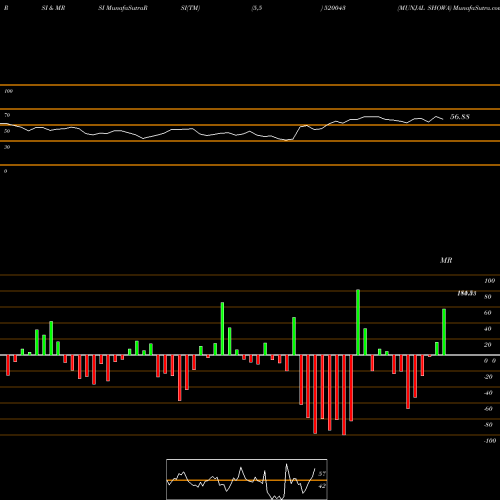Click the current RSI value 56.88
This screenshot has height=500, width=500.
coord(460,117)
